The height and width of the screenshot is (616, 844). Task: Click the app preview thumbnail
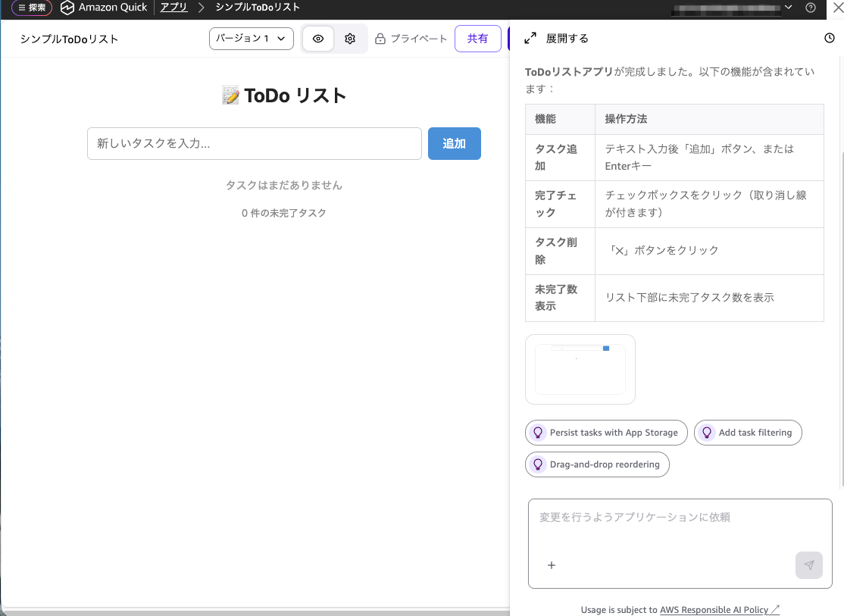point(580,369)
